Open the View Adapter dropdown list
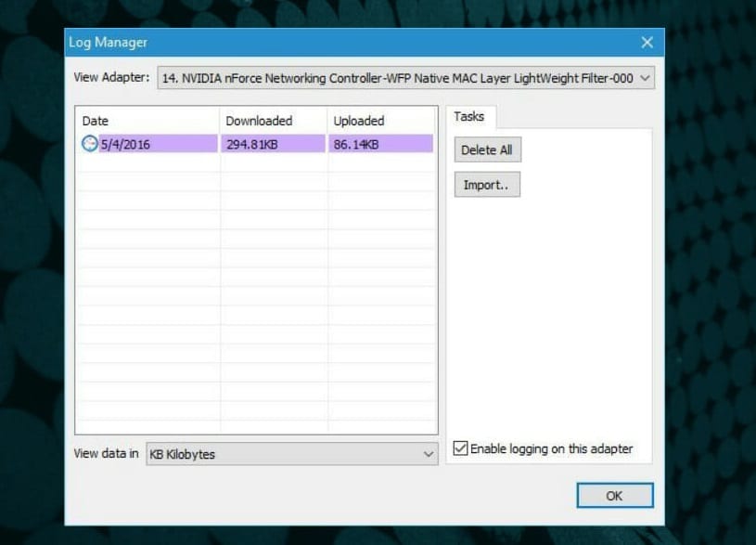Viewport: 756px width, 545px height. coord(646,78)
